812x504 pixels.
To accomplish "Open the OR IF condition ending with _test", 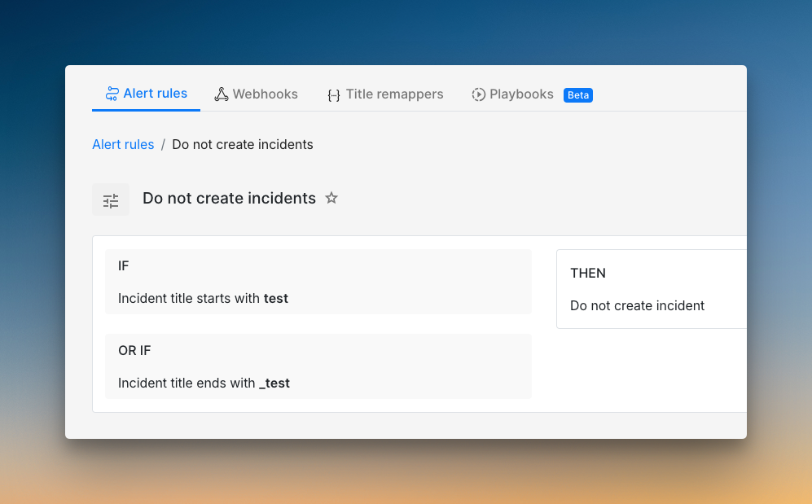I will 318,366.
